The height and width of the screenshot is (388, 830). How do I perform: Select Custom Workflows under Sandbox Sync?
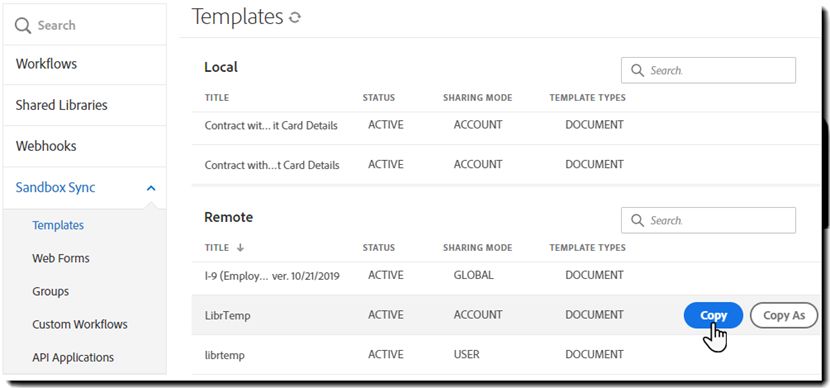[80, 324]
